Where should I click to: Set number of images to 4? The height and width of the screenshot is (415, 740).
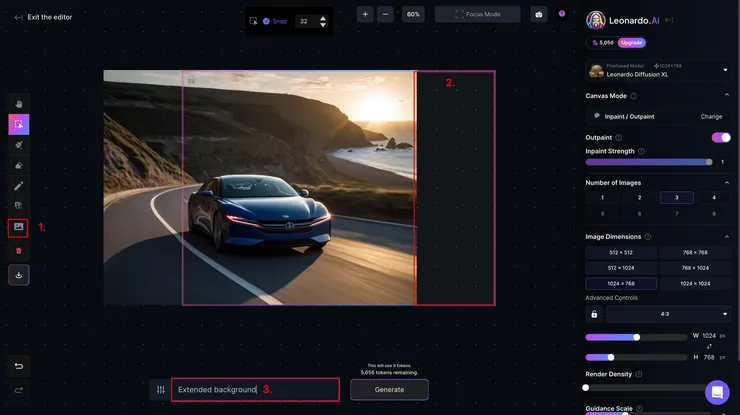point(714,197)
